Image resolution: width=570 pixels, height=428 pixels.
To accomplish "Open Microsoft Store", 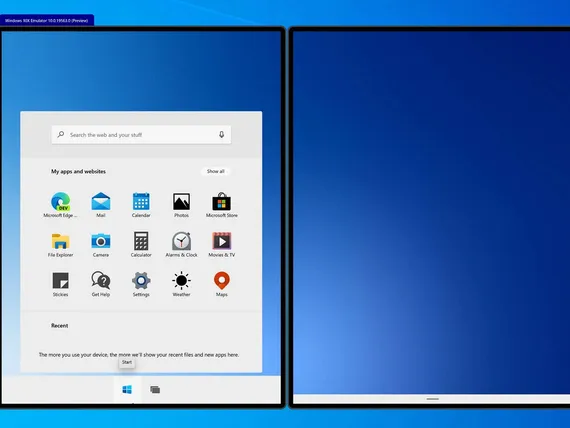I will (x=222, y=205).
